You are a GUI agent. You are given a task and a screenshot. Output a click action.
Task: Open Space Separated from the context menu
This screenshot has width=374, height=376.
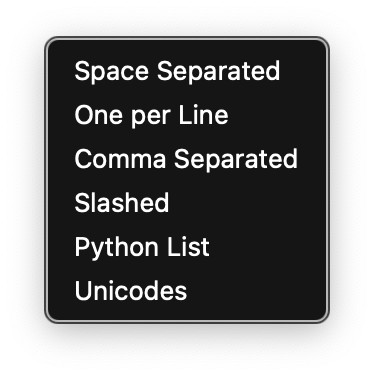pos(187,71)
